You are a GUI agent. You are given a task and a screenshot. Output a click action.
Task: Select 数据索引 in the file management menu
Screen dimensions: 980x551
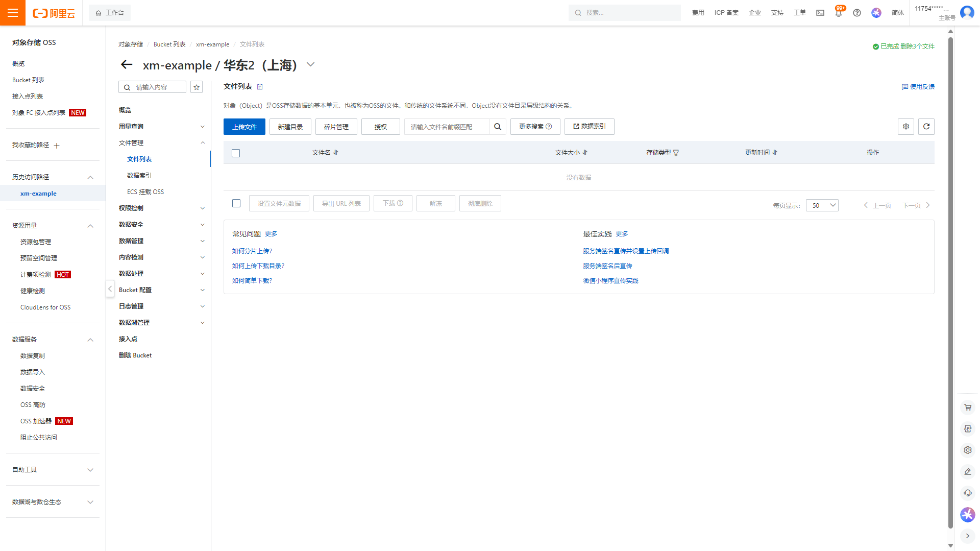139,176
